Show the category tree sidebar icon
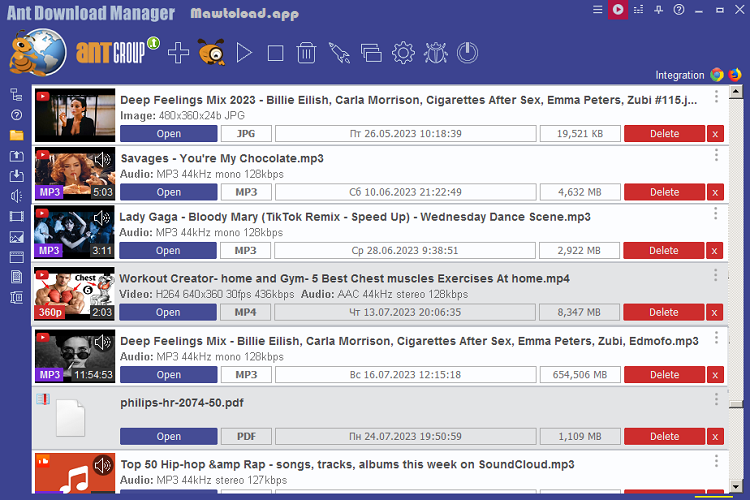This screenshot has height=500, width=750. point(16,95)
